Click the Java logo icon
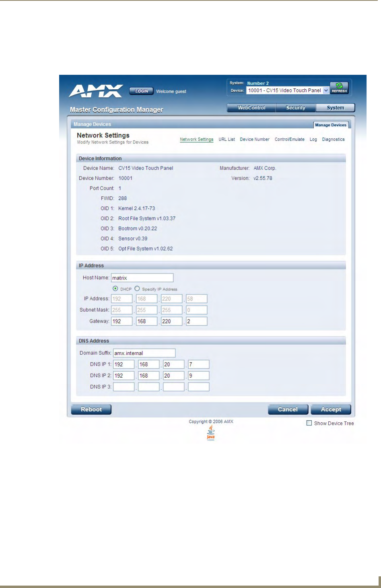The image size is (381, 588). 211,433
